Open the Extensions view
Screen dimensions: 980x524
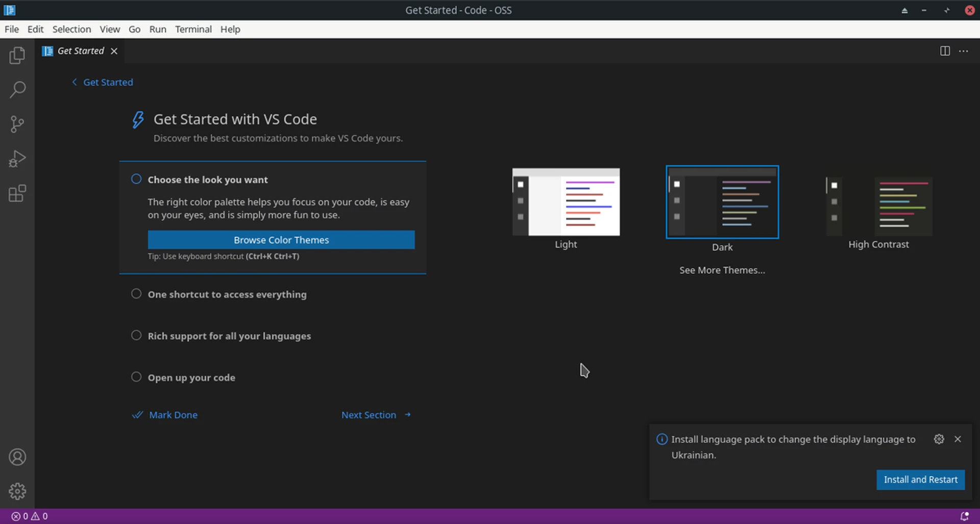[17, 193]
